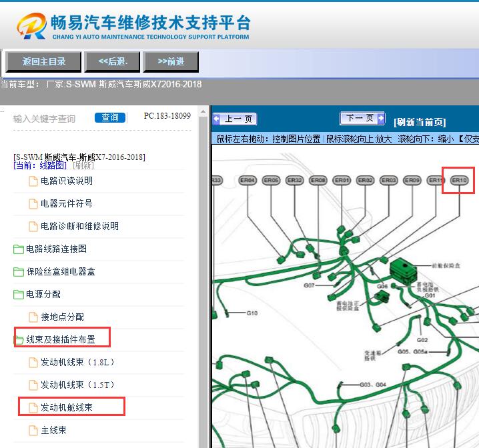Select connector label ER04 in the diagram
This screenshot has width=479, height=448.
point(248,180)
